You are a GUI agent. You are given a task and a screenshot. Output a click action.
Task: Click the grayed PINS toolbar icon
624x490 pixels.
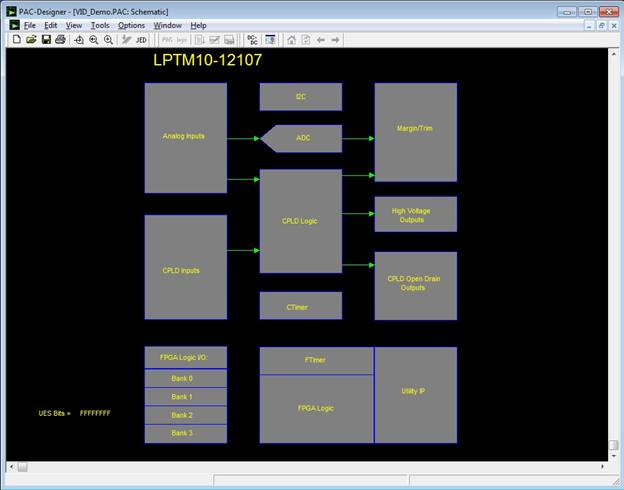coord(167,40)
